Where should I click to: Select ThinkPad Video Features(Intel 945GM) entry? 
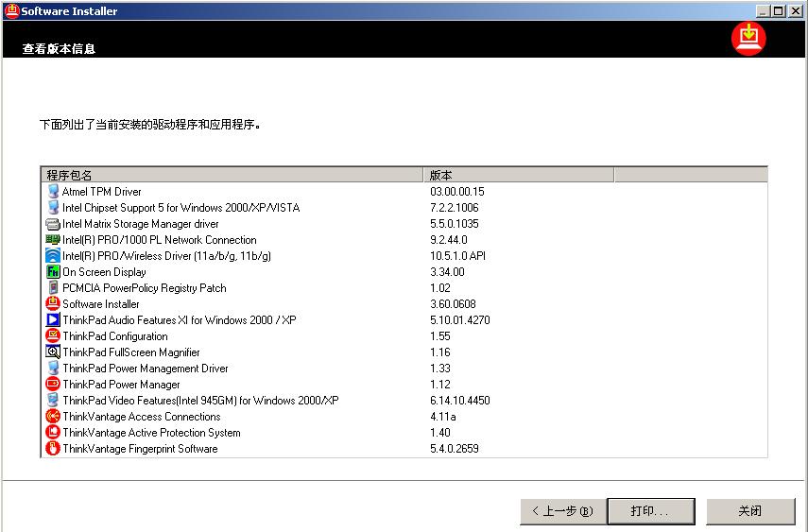[200, 400]
